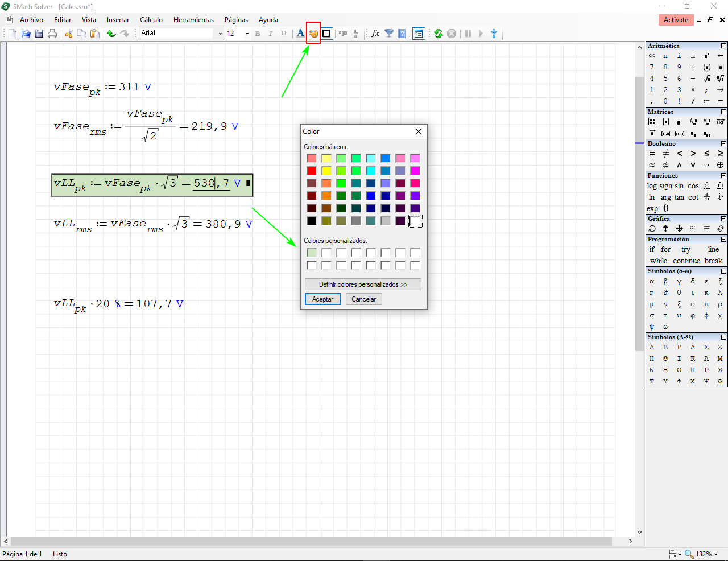Open the Cálculo menu

pyautogui.click(x=151, y=20)
